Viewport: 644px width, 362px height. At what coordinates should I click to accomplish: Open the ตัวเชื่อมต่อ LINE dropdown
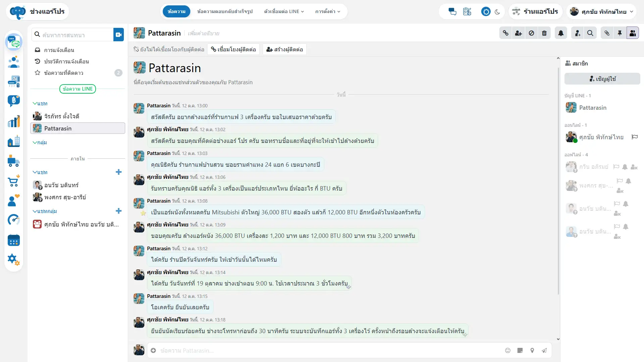(x=284, y=11)
